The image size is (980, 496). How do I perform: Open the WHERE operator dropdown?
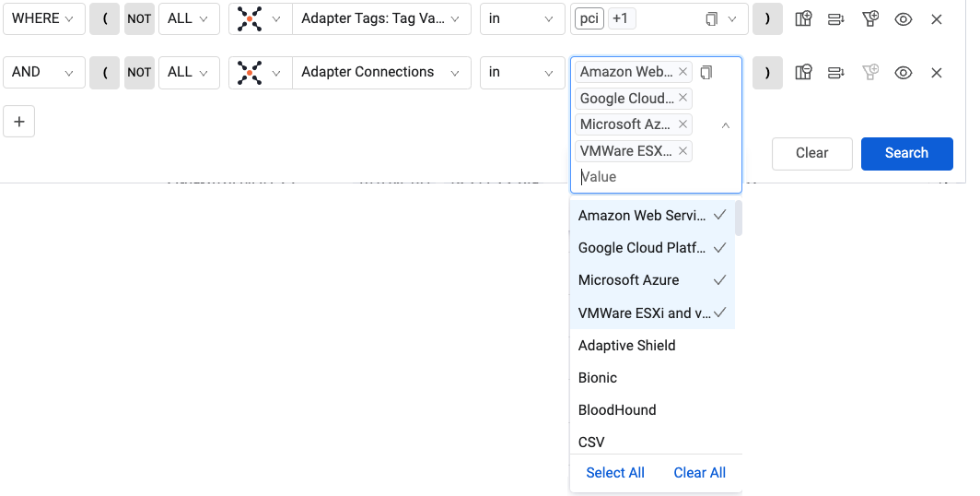pos(44,18)
